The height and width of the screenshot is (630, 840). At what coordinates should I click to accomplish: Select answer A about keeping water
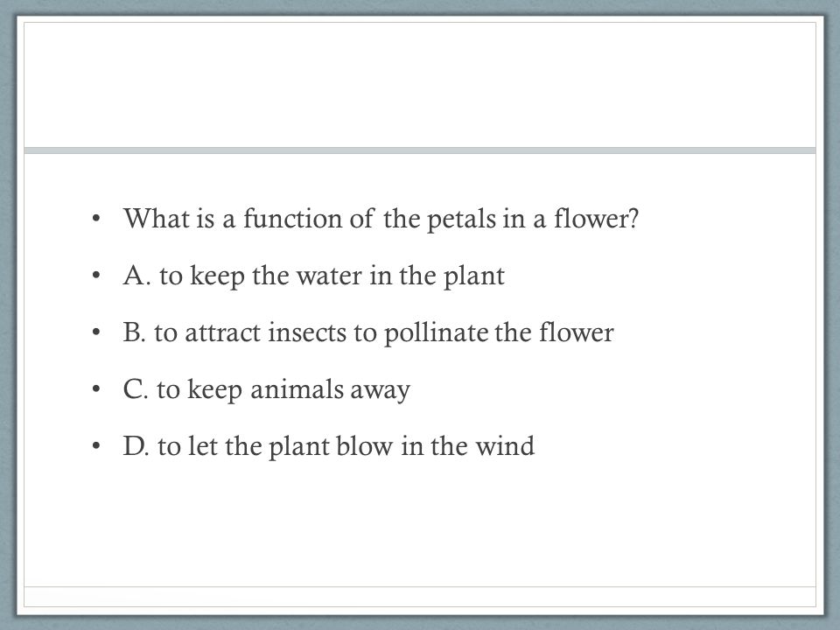click(313, 276)
